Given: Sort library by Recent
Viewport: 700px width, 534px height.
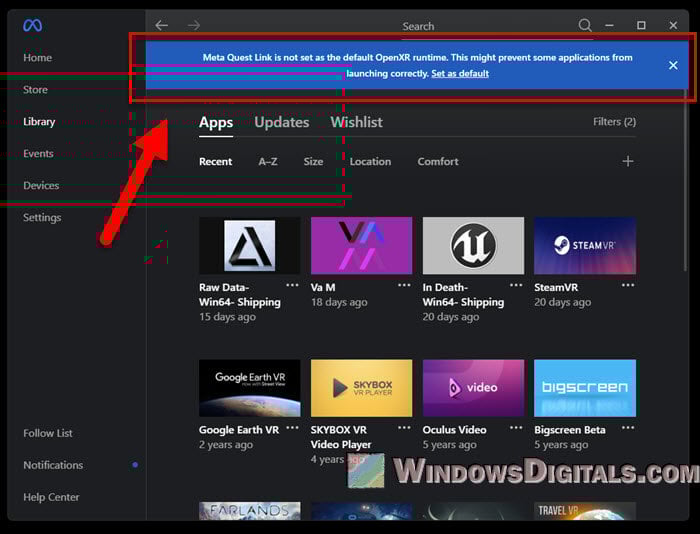Looking at the screenshot, I should (215, 162).
